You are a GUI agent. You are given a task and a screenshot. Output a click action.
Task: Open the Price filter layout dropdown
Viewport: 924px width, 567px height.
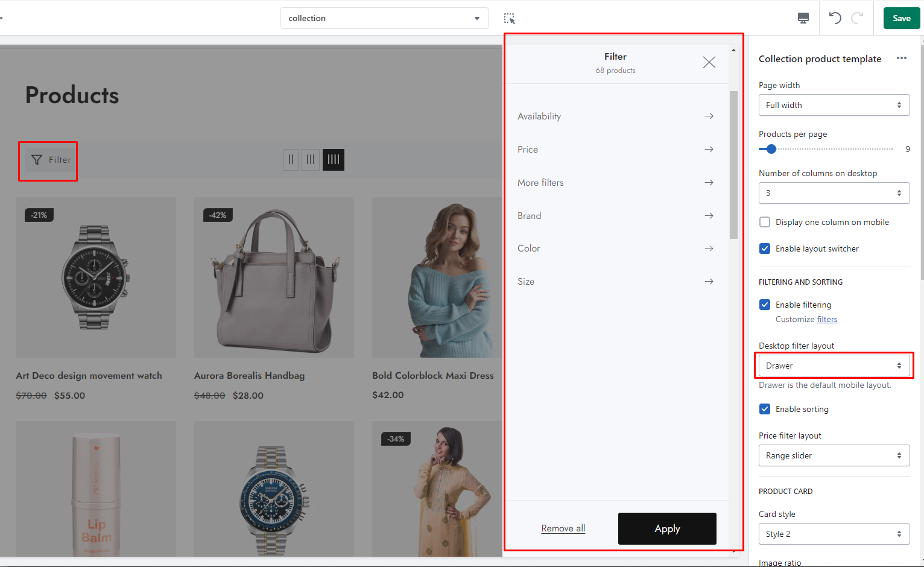tap(834, 455)
